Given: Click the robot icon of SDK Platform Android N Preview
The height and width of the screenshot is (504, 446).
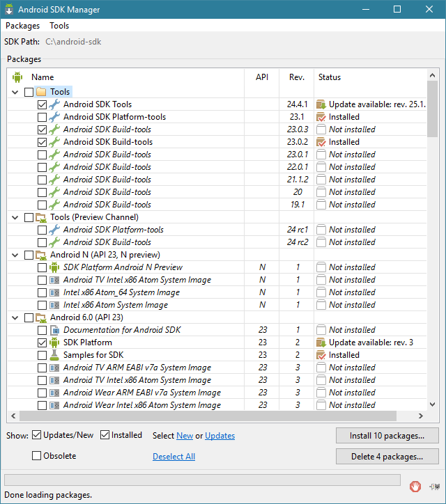Looking at the screenshot, I should click(x=54, y=267).
